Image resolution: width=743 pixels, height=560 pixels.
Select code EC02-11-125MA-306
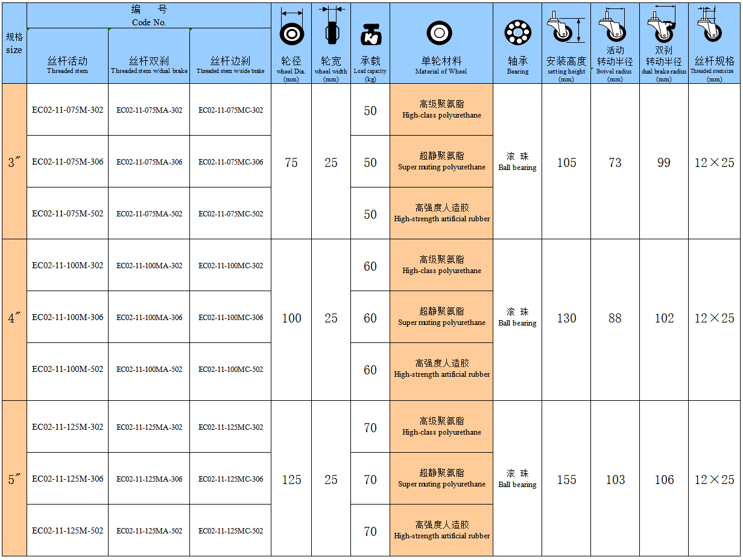coord(149,479)
